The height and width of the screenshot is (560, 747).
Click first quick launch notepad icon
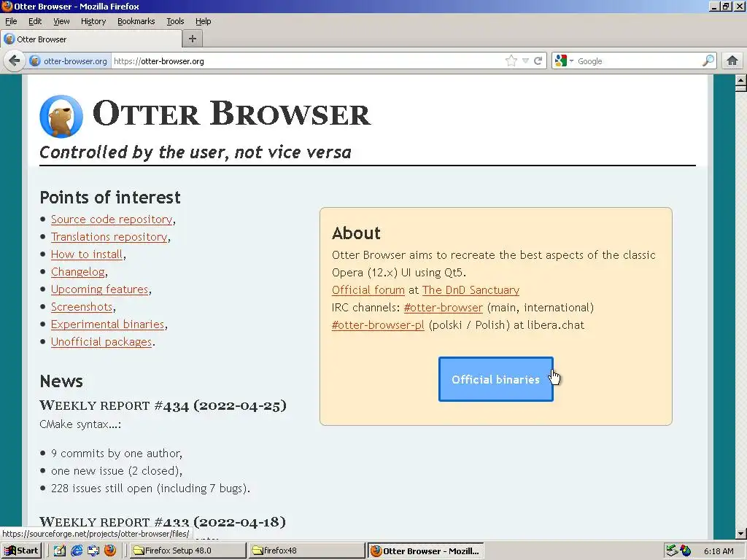point(60,551)
